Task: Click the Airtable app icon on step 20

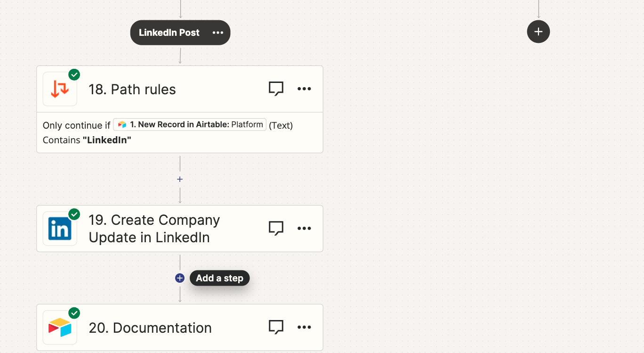Action: tap(60, 328)
